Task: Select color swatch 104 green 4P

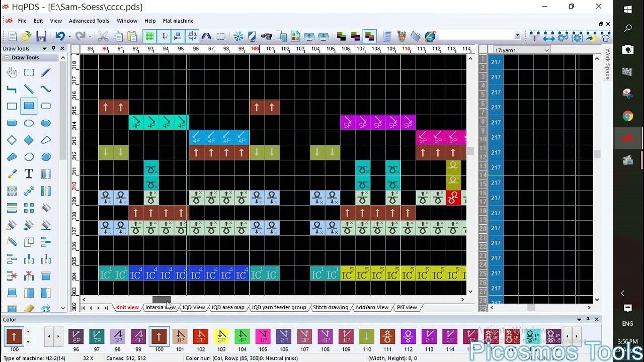Action: [242, 336]
